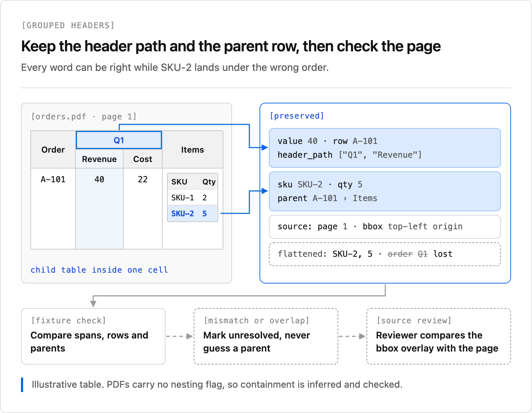Click the highlighted SKU-2 row in the child table
Viewport: 532px width, 413px height.
coord(193,213)
